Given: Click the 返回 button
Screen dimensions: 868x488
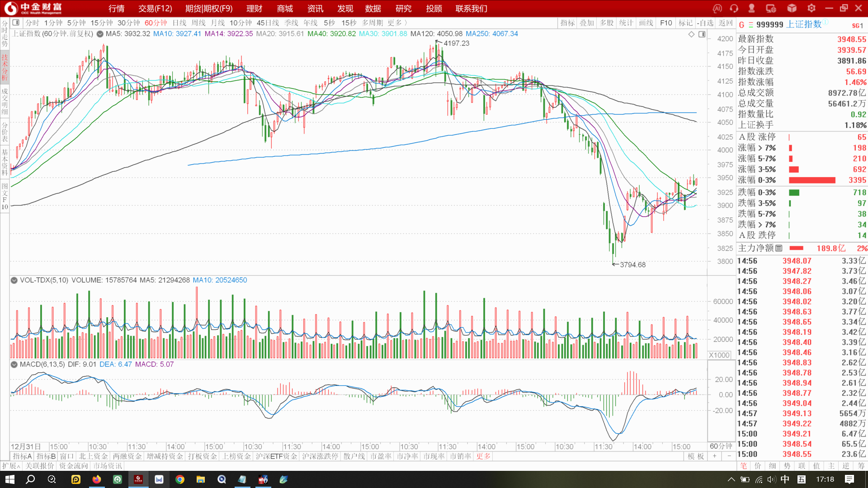Looking at the screenshot, I should 725,23.
